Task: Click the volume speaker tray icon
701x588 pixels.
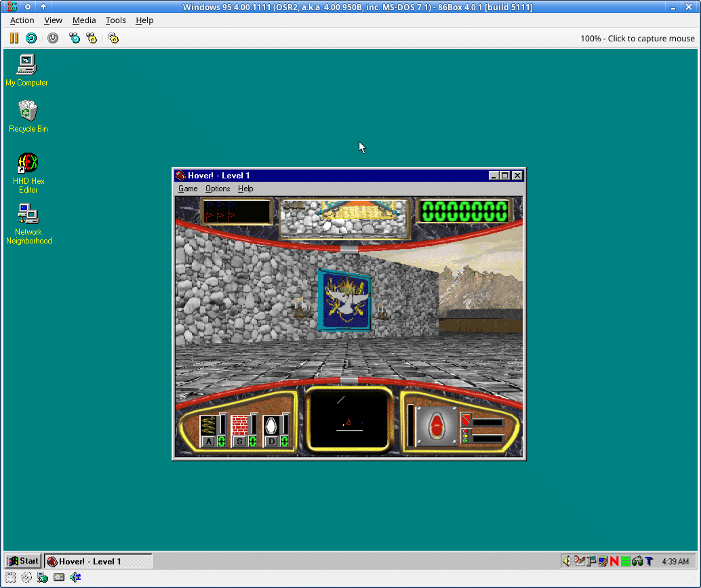Action: click(x=567, y=561)
